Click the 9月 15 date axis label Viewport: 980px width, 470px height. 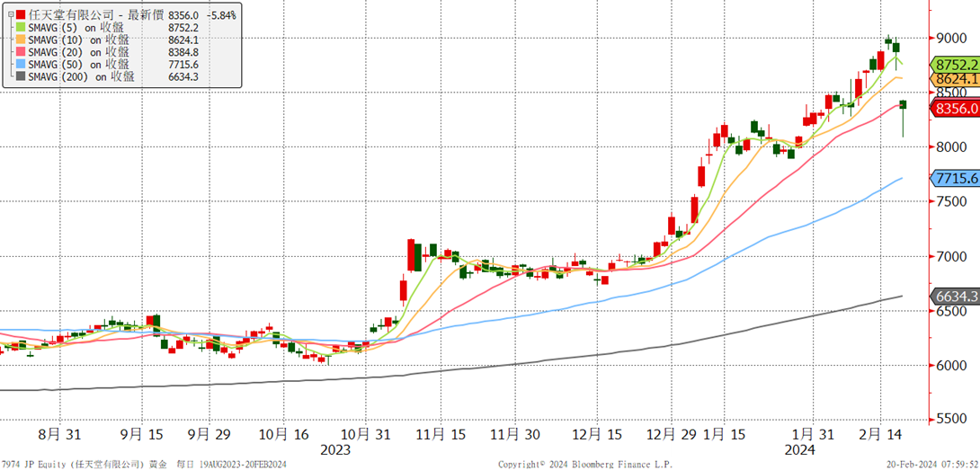point(141,433)
